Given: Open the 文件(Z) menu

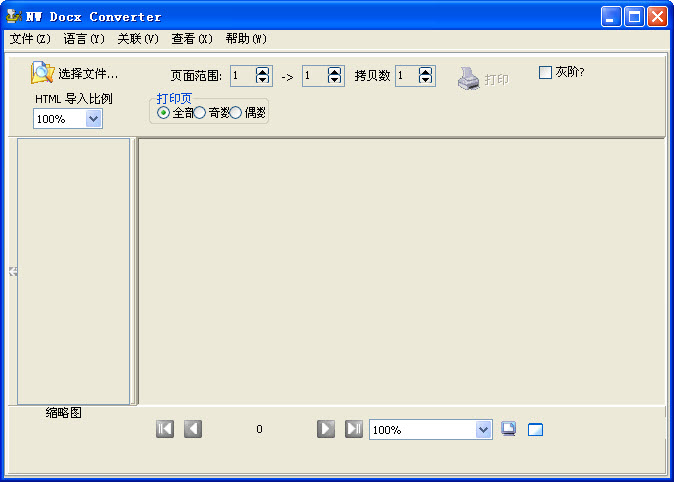Looking at the screenshot, I should pyautogui.click(x=30, y=39).
